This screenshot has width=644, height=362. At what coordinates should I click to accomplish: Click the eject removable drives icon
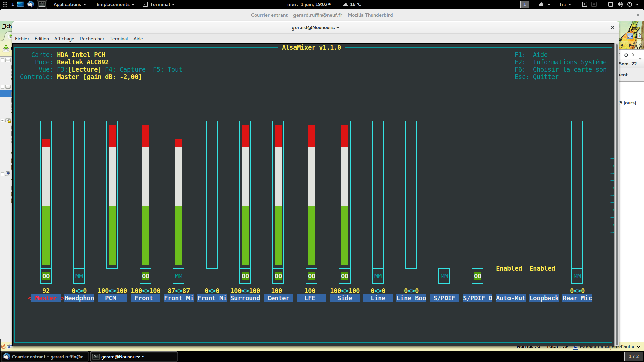point(541,4)
